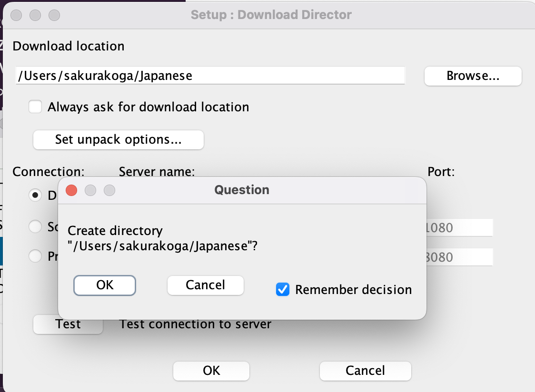Click the zoom button of the Question dialog
This screenshot has width=535, height=392.
coord(109,190)
